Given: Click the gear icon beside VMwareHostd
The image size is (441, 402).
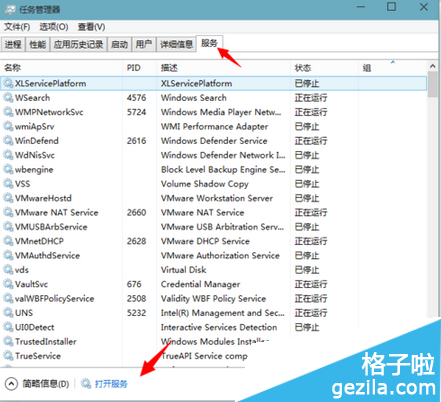Looking at the screenshot, I should point(8,198).
